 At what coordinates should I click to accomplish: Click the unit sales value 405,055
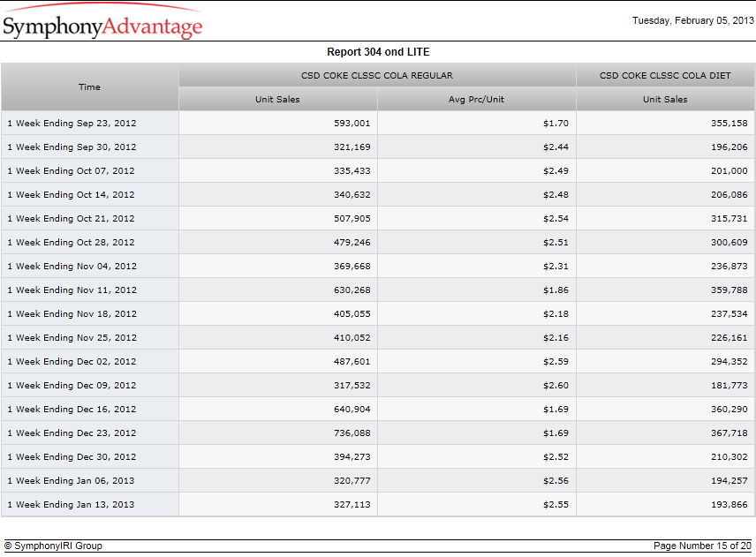(352, 314)
